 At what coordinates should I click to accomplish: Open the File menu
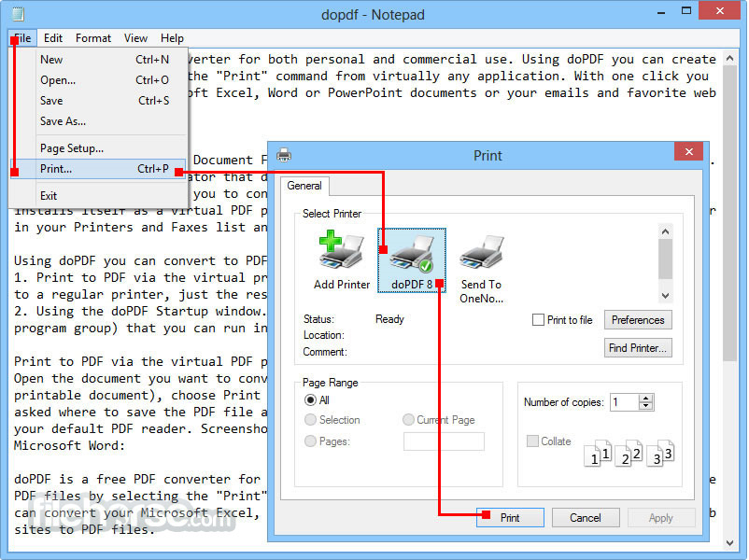pyautogui.click(x=22, y=38)
